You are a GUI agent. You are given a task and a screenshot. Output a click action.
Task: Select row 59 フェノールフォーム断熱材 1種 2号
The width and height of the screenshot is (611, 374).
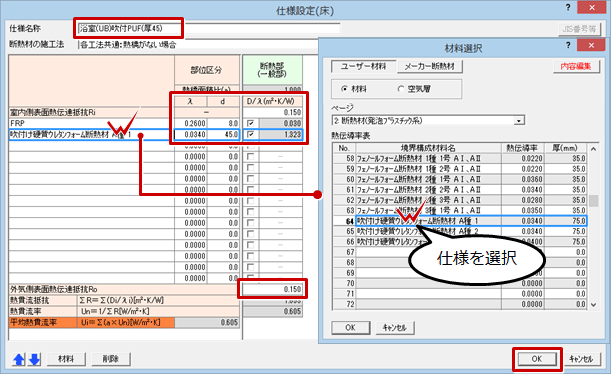pos(460,169)
